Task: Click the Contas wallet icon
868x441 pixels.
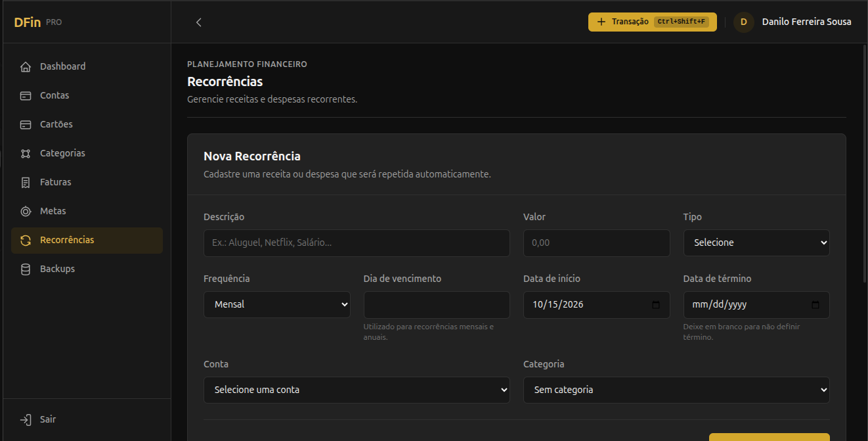Action: 26,95
